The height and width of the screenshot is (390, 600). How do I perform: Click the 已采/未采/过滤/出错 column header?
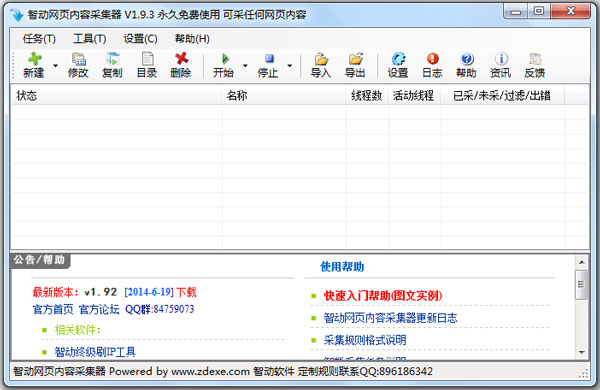tap(502, 95)
